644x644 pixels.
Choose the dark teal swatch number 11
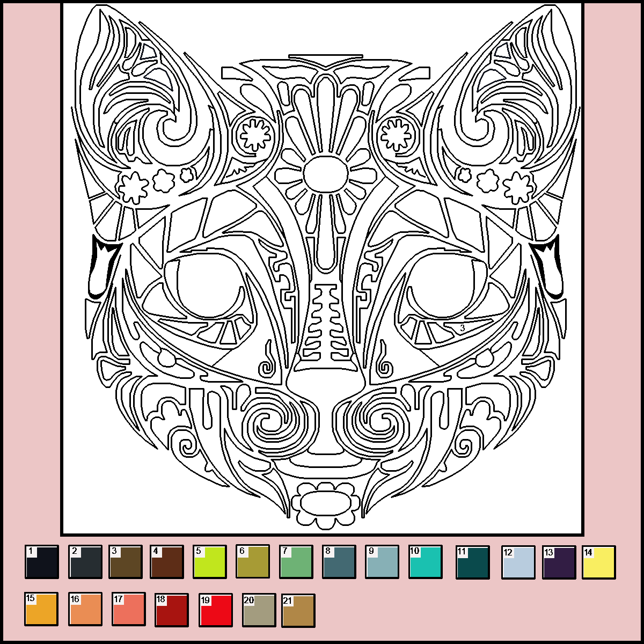473,562
